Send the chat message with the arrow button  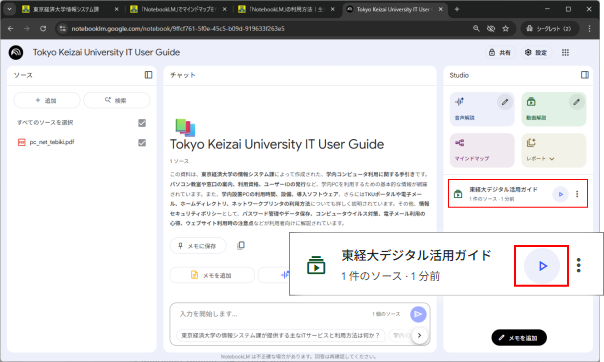pos(418,314)
